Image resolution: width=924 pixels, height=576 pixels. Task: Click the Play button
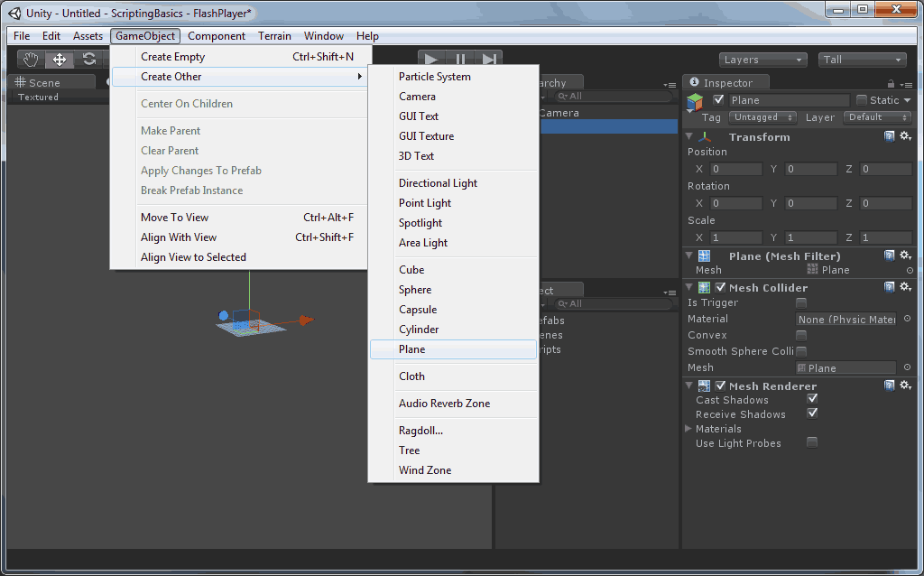click(x=431, y=59)
